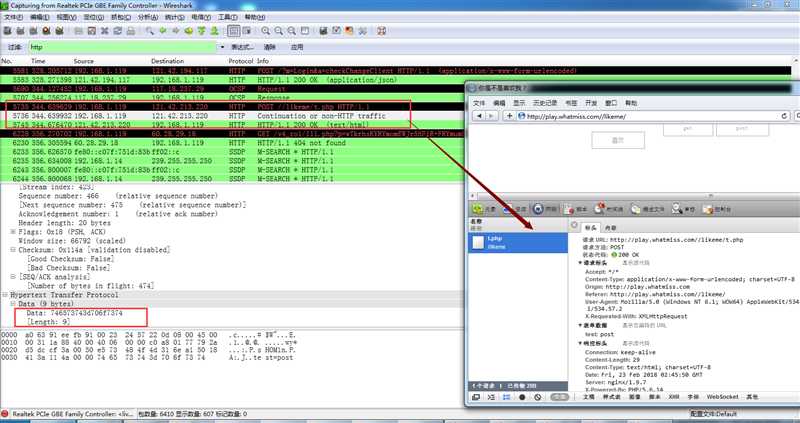This screenshot has width=800, height=423.
Task: Click the find packet magnifier icon
Action: (149, 31)
